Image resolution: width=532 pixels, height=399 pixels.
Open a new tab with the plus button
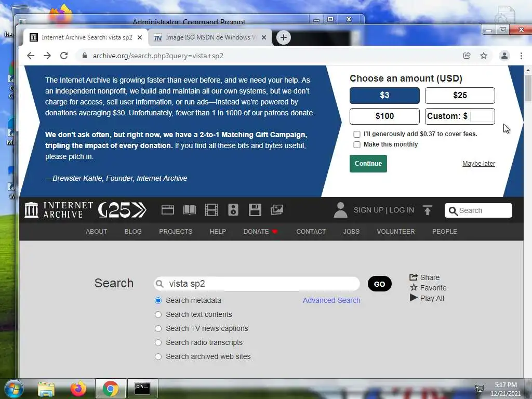point(284,37)
